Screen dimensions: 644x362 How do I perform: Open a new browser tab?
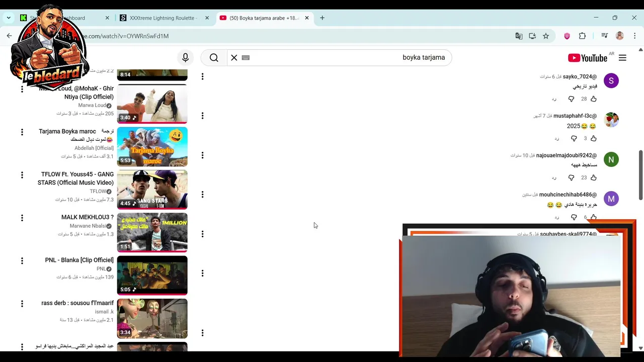pyautogui.click(x=322, y=18)
